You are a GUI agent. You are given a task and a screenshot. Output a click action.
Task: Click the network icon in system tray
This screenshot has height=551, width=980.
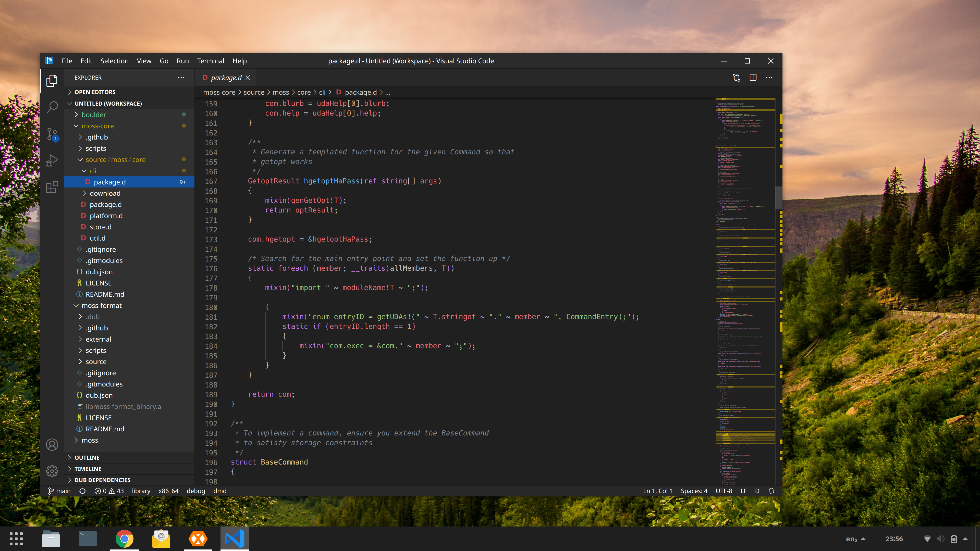pos(927,539)
